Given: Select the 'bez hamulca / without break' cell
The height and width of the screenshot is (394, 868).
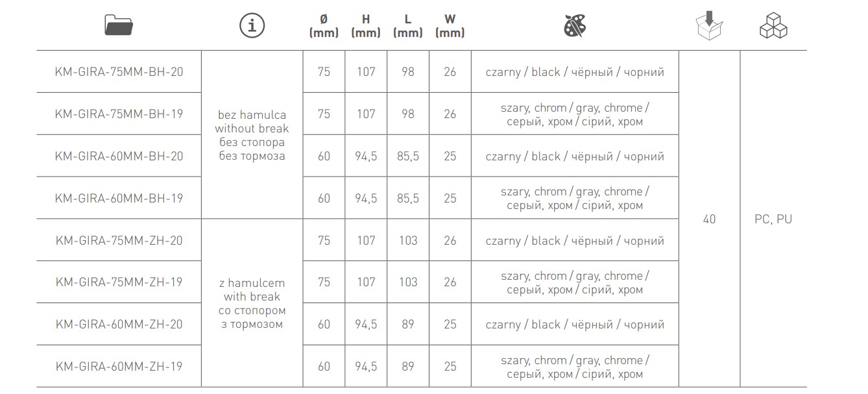Looking at the screenshot, I should click(252, 135).
